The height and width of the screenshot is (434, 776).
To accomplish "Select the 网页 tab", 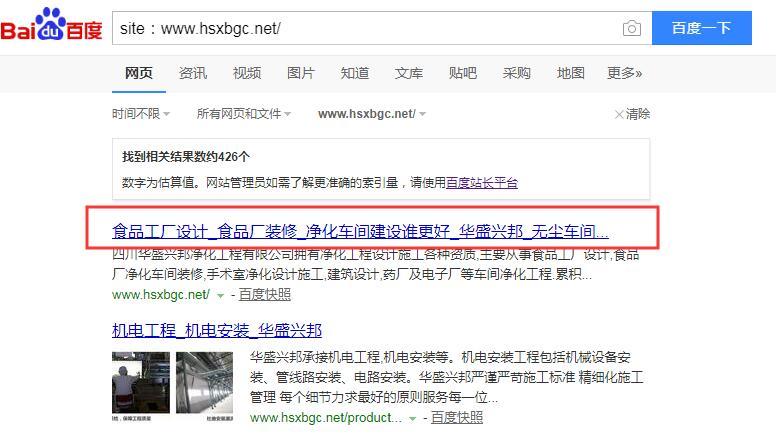I will pos(139,73).
